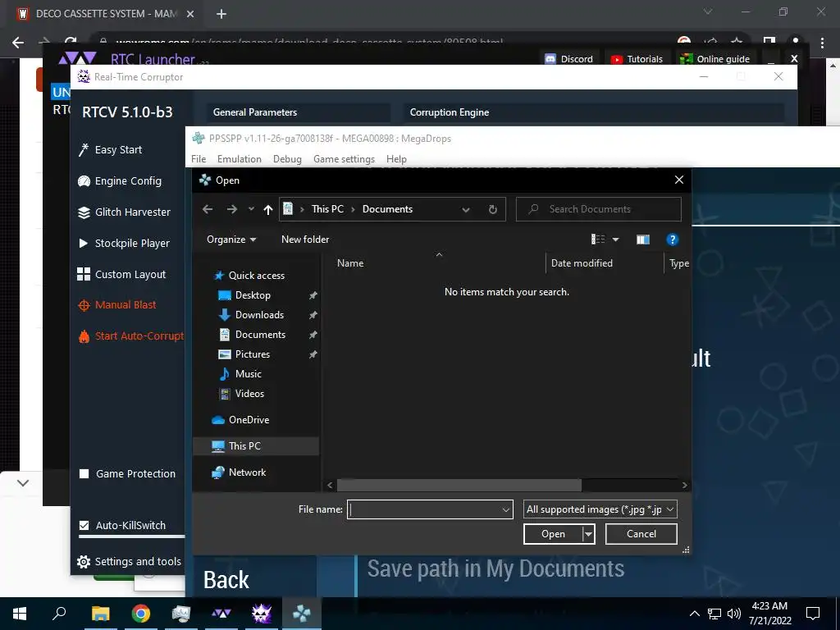Viewport: 840px width, 630px height.
Task: Toggle Game Protection checkbox
Action: 84,473
